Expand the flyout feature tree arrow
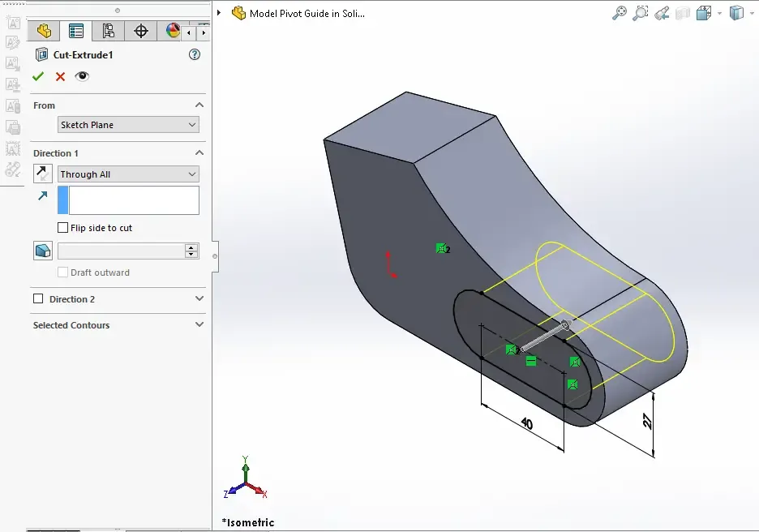 coord(219,13)
